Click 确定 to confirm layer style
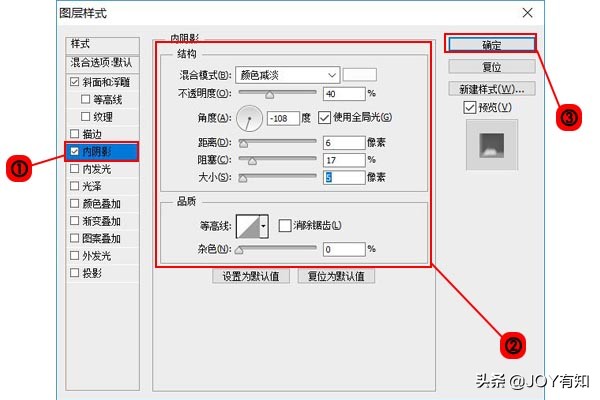This screenshot has height=400, width=600. [491, 45]
